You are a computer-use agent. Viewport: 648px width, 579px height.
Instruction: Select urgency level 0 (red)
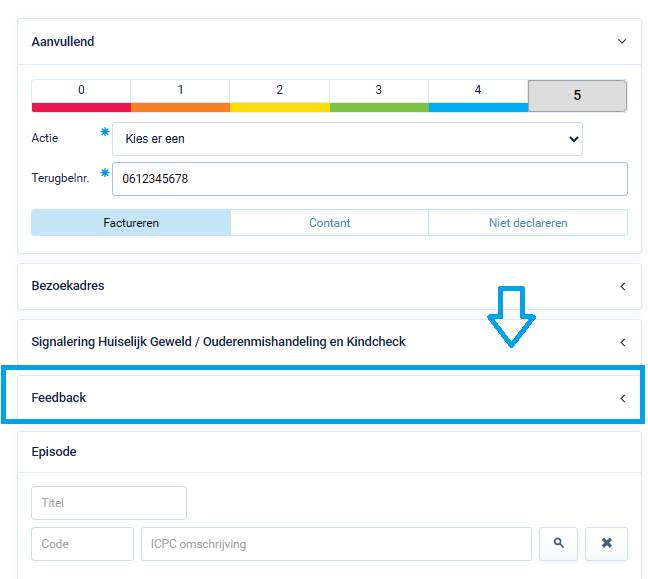click(81, 95)
